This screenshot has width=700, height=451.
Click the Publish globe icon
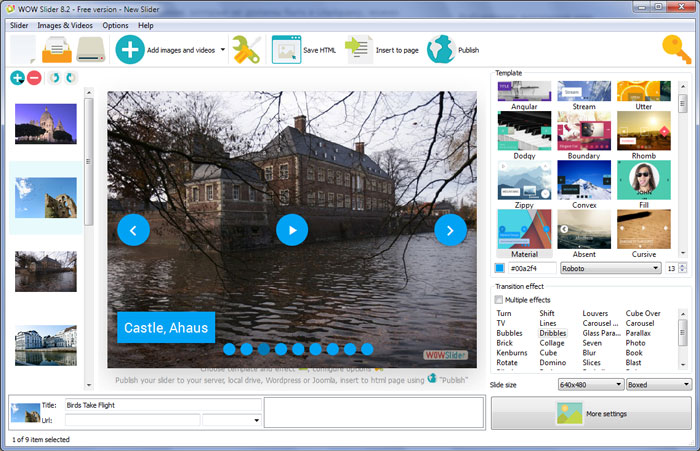point(441,50)
